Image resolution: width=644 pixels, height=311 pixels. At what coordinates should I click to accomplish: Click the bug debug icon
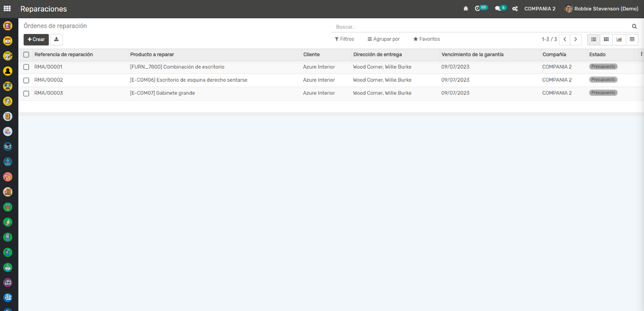[466, 8]
